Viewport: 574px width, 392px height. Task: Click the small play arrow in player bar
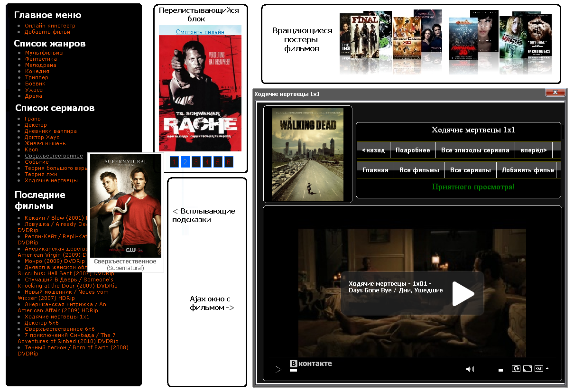278,369
